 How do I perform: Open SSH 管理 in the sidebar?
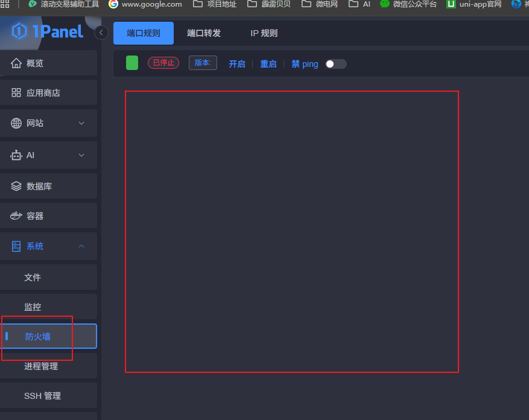pyautogui.click(x=42, y=396)
